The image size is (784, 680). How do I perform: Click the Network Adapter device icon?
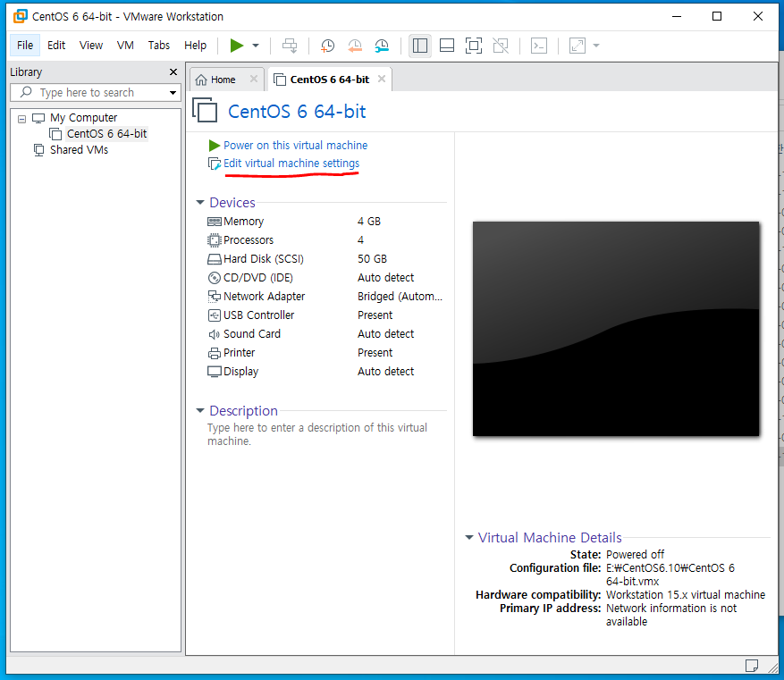tap(214, 297)
